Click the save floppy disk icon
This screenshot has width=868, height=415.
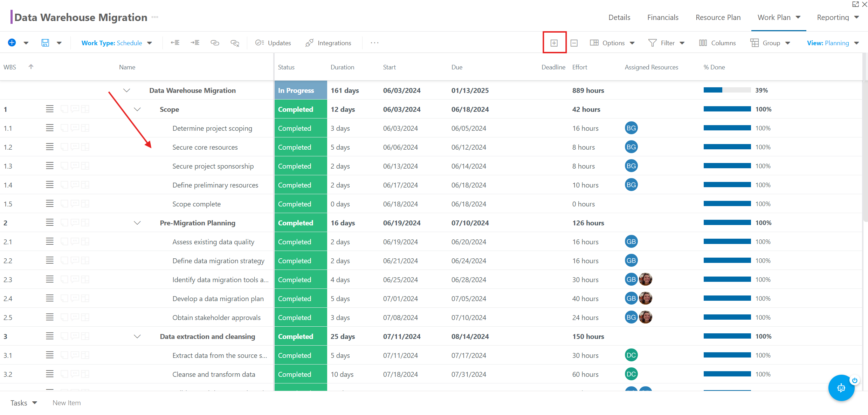coord(45,43)
